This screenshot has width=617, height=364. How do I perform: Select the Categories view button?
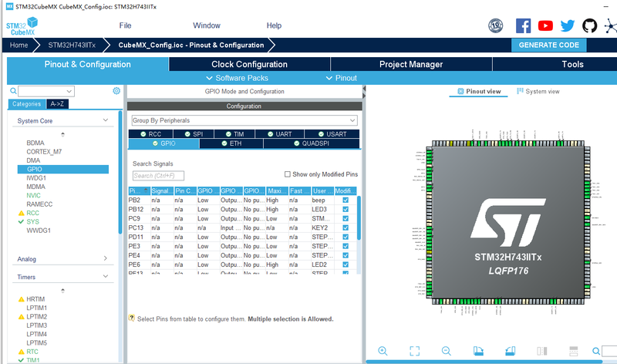[x=26, y=104]
